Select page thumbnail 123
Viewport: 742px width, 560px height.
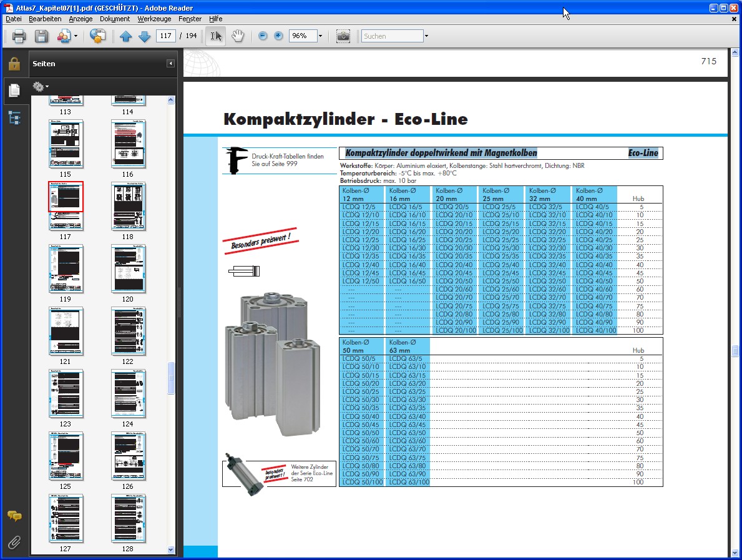click(x=66, y=394)
